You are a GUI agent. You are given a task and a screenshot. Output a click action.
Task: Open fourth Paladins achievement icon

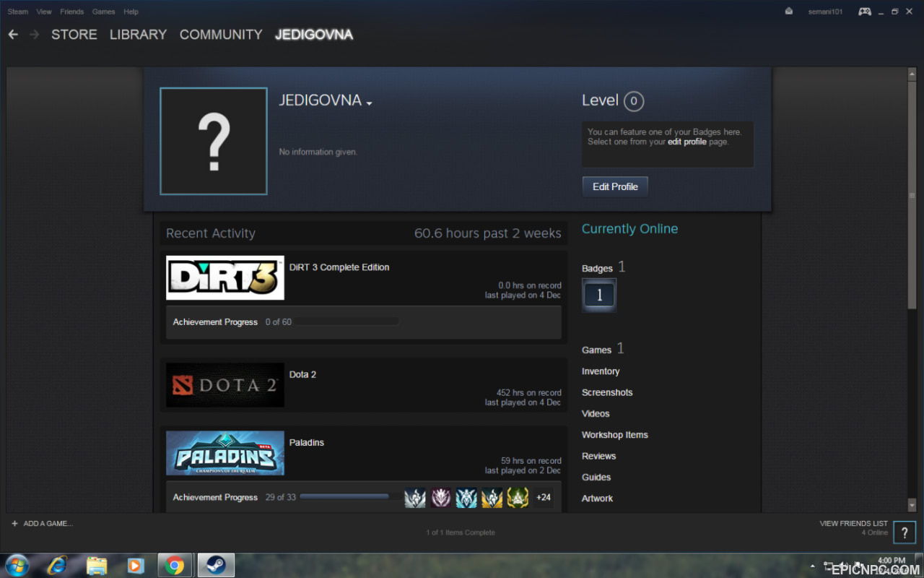click(x=492, y=497)
